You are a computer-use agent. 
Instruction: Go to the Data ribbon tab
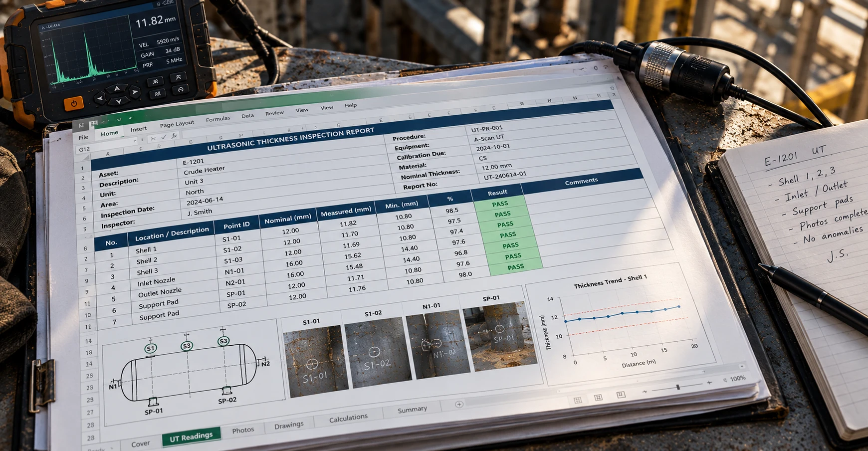(247, 116)
